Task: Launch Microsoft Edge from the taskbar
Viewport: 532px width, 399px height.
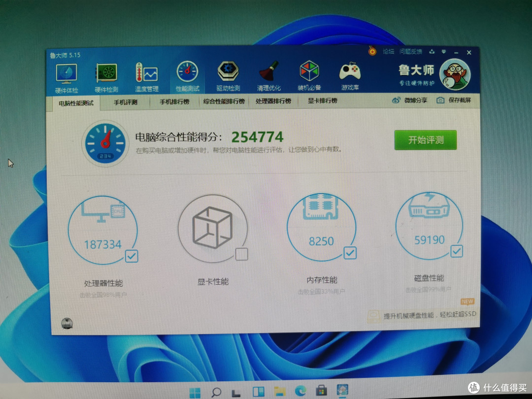Action: (300, 391)
